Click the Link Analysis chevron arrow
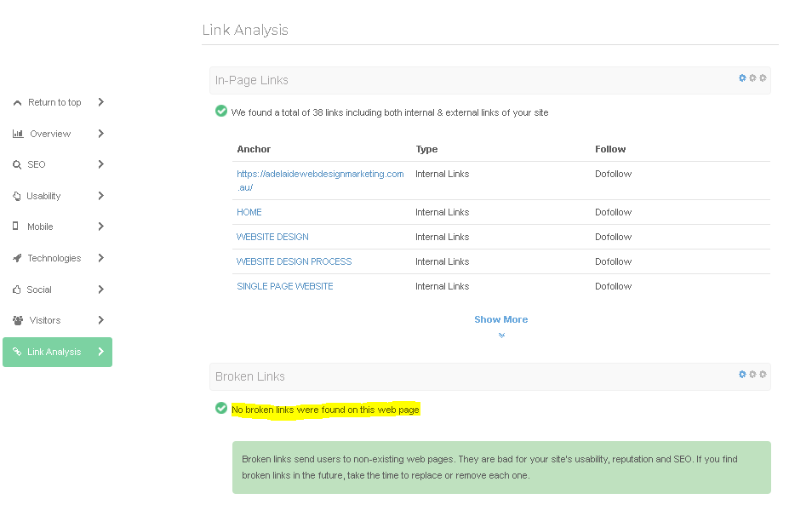The height and width of the screenshot is (522, 812). (x=101, y=352)
